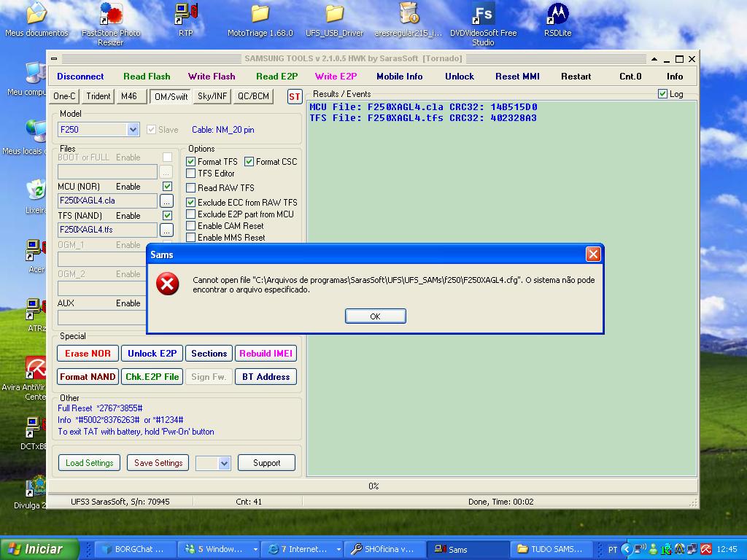Enable the TFS Editor option

pos(191,174)
